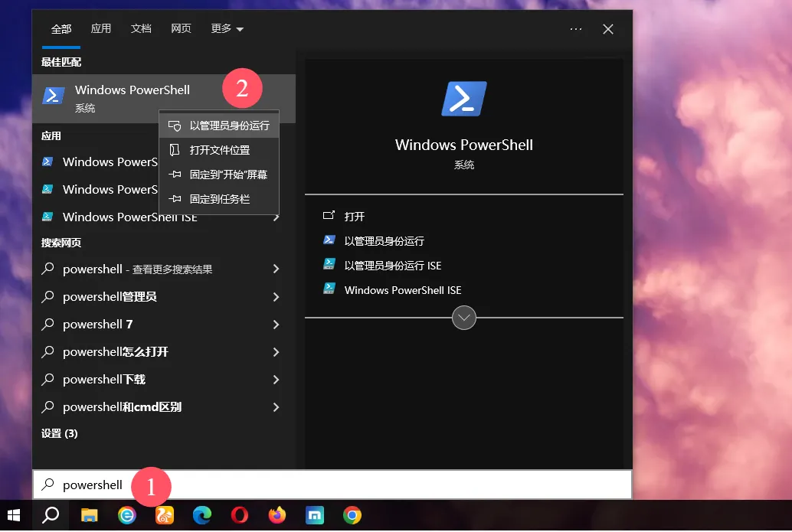The image size is (792, 532).
Task: Click the pin icon beside 固定到任务栏
Action: (x=175, y=199)
